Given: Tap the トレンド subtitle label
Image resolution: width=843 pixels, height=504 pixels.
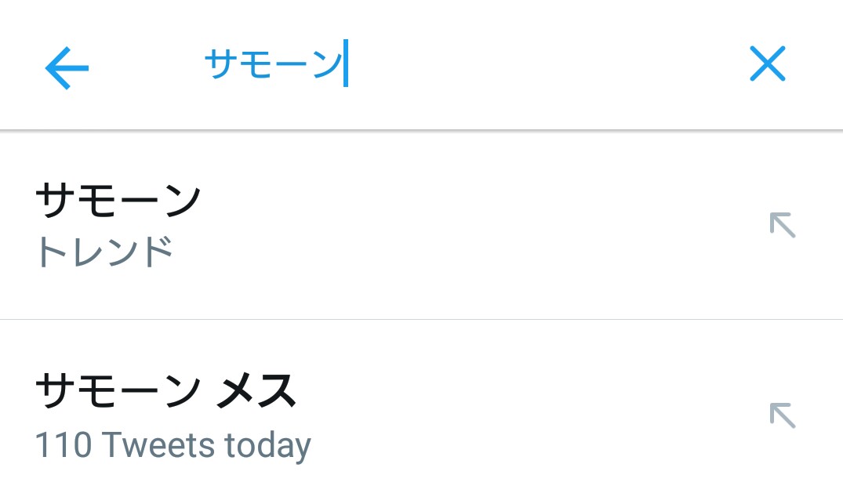Looking at the screenshot, I should [x=104, y=252].
